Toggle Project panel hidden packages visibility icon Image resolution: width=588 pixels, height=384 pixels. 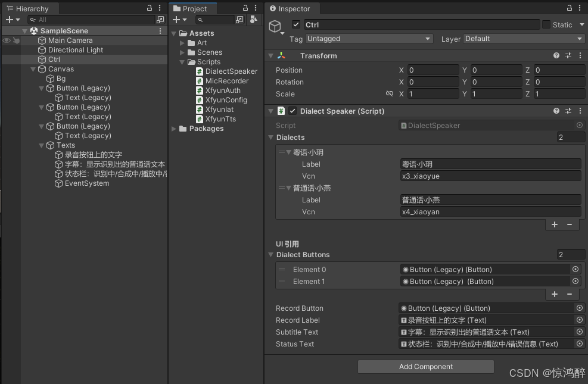pos(254,20)
